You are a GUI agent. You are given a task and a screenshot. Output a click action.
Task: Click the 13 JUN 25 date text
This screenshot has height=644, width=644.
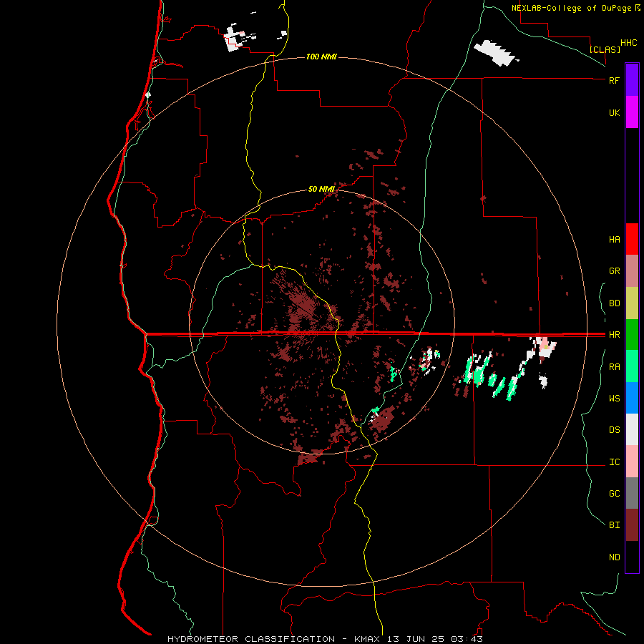[416, 639]
